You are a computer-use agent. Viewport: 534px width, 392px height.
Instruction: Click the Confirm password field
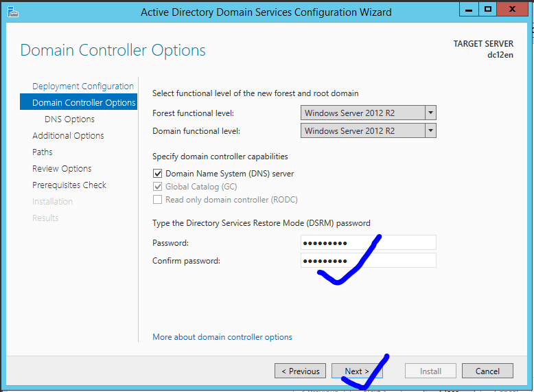pyautogui.click(x=368, y=261)
